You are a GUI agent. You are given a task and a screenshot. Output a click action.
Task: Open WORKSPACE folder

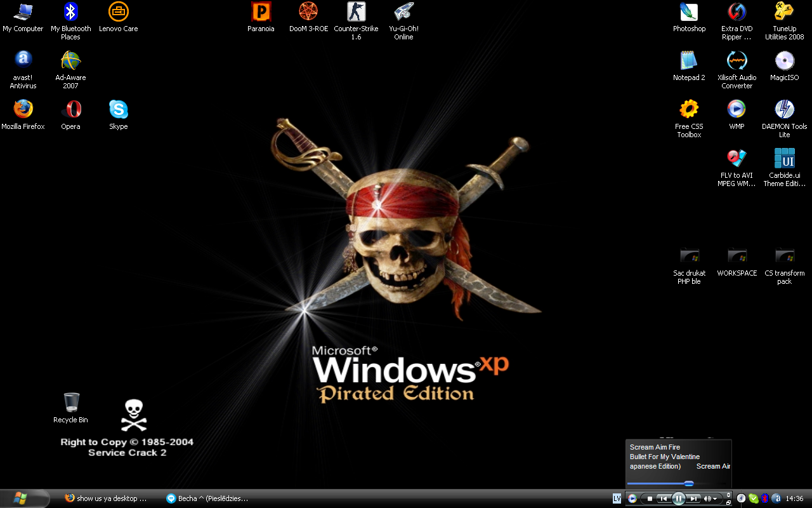click(737, 262)
